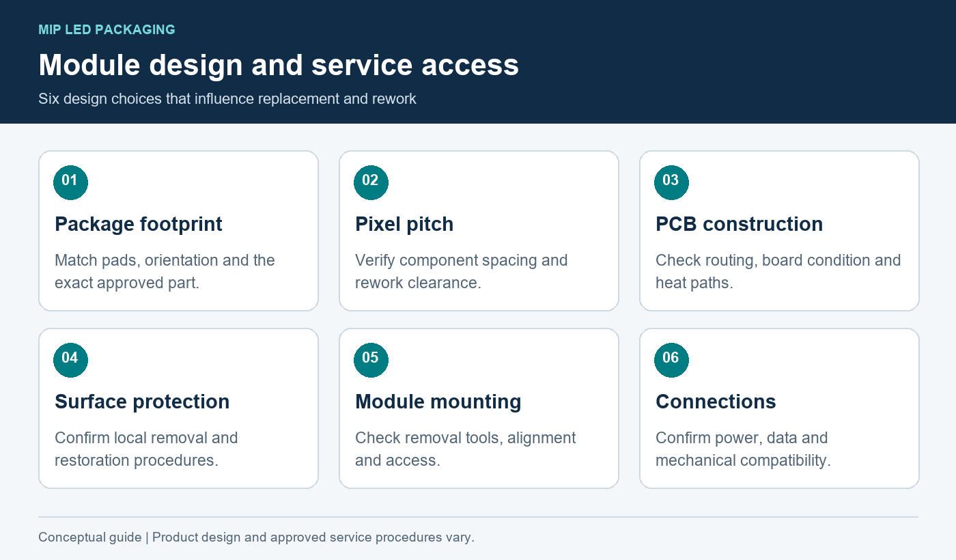
Task: Select the Confirm power, data description
Action: pyautogui.click(x=743, y=449)
